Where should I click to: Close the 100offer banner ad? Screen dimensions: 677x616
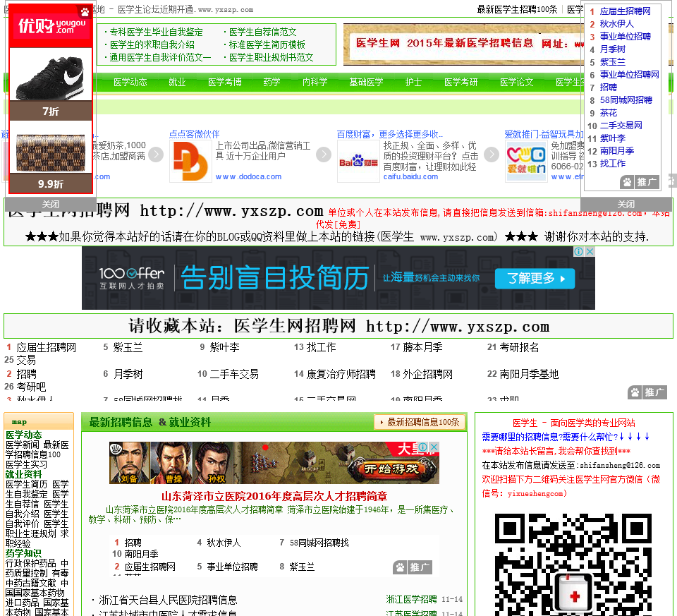(590, 251)
